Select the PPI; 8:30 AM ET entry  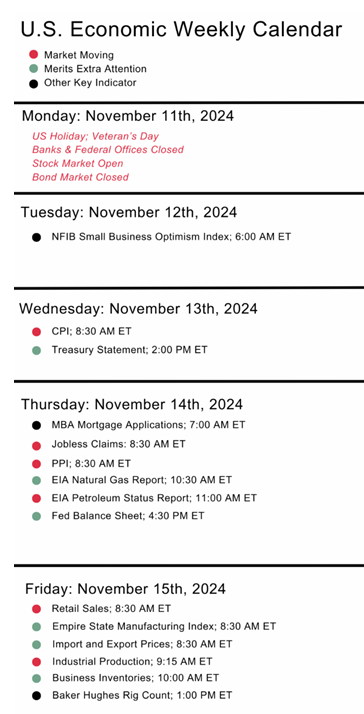coord(91,464)
